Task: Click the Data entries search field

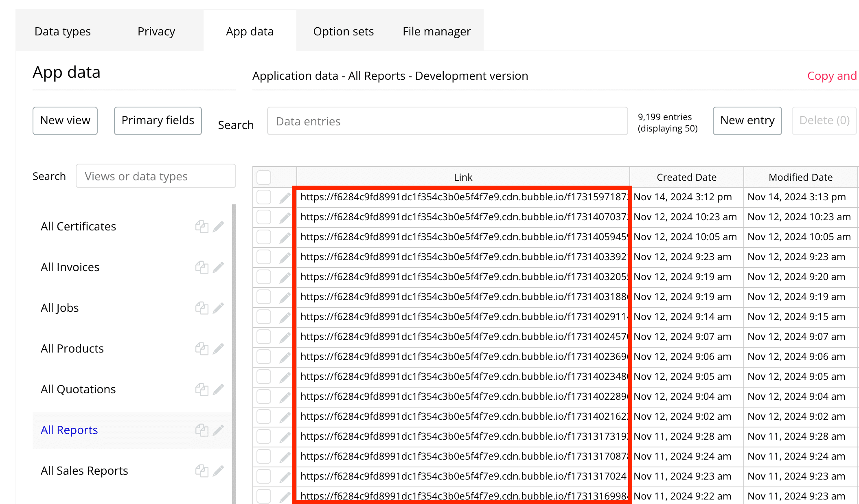Action: pyautogui.click(x=447, y=121)
